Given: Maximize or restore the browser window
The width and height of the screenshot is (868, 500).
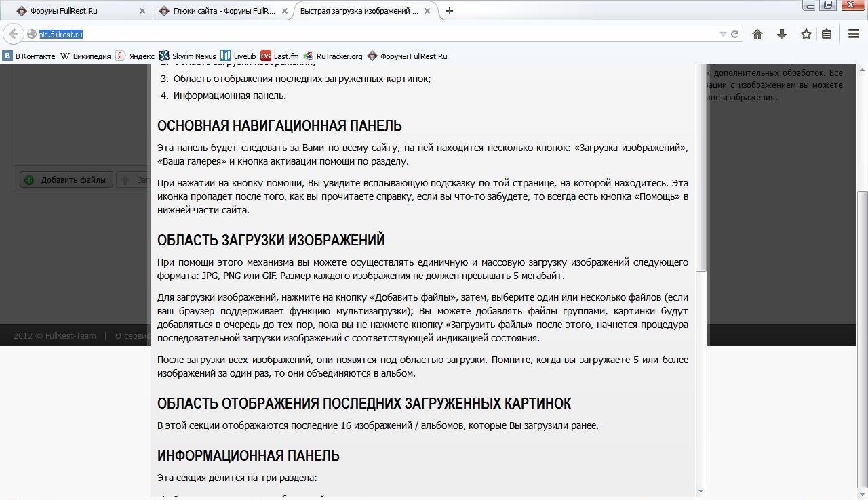Looking at the screenshot, I should (x=828, y=6).
